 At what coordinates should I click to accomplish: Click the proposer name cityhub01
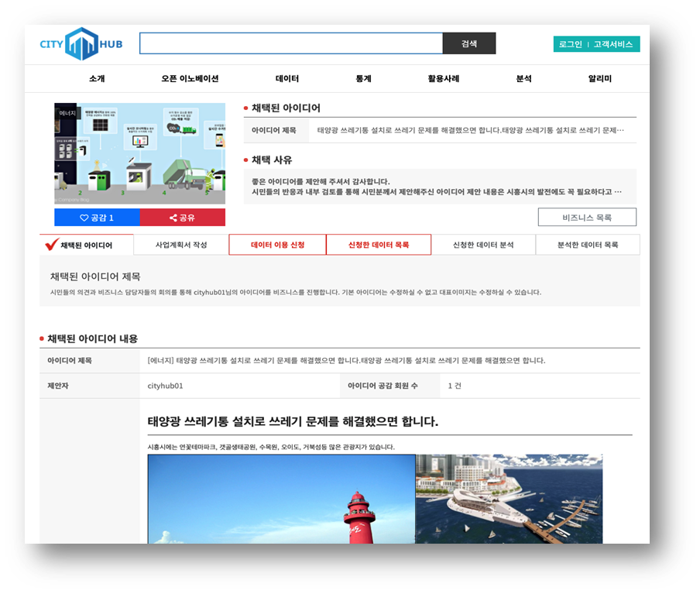coord(165,386)
